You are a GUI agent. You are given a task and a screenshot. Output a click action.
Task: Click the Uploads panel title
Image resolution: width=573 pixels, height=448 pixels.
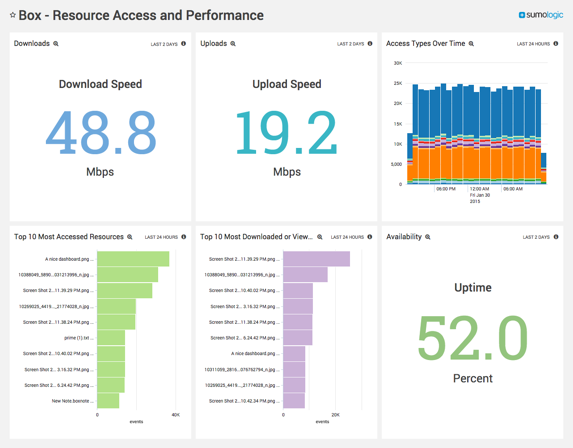(x=213, y=43)
